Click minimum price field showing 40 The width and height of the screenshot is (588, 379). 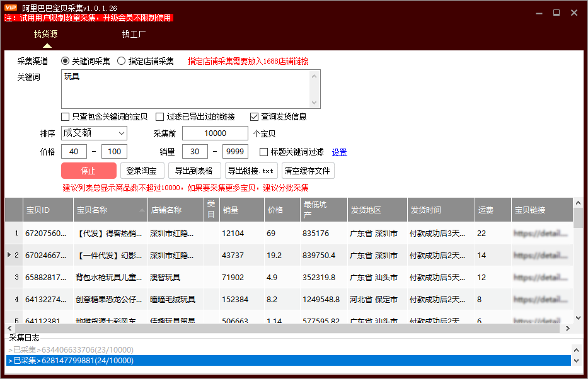point(74,152)
